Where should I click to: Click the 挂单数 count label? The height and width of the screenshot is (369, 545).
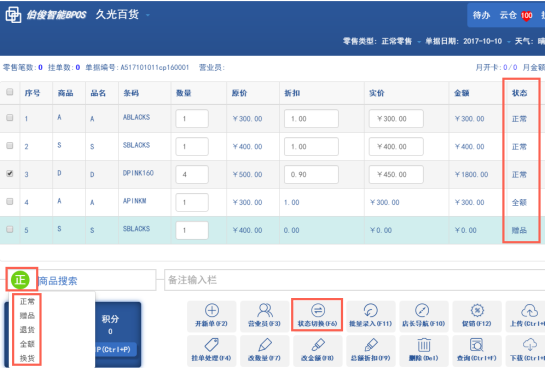64,67
